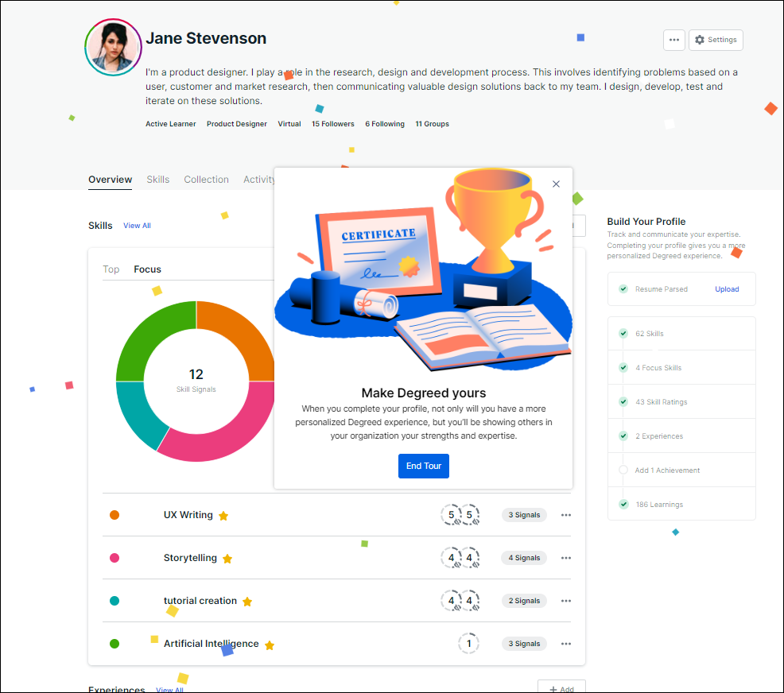Click the hidden-eye rating circle beside UX Writing
Screen dimensions: 784x693
pyautogui.click(x=449, y=515)
